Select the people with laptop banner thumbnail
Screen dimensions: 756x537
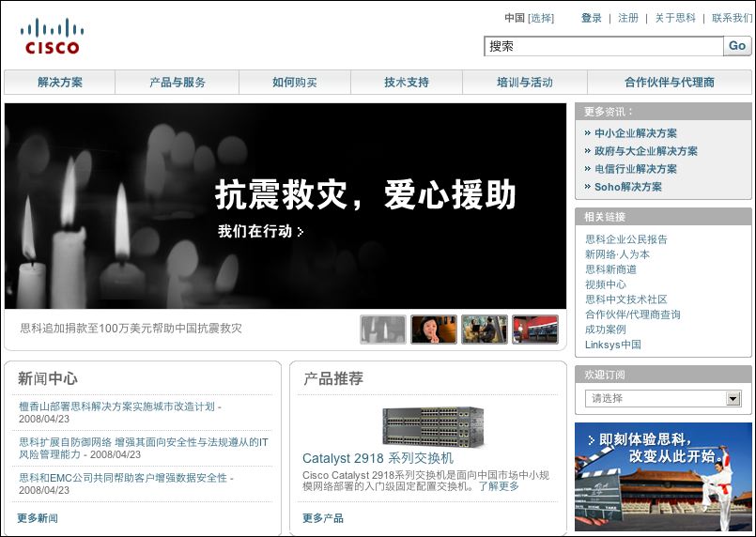tap(485, 330)
